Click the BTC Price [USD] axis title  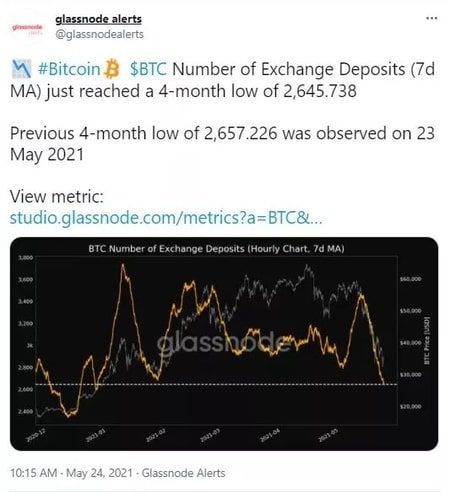point(426,341)
